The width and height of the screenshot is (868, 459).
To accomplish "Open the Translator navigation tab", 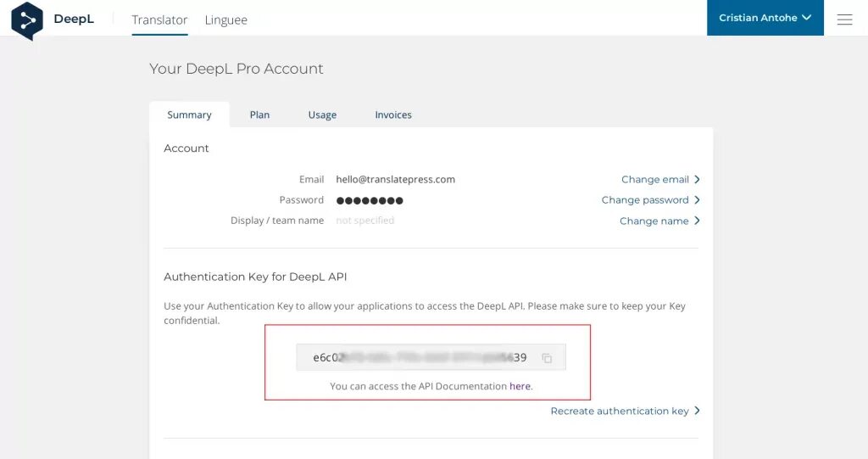I will [159, 20].
